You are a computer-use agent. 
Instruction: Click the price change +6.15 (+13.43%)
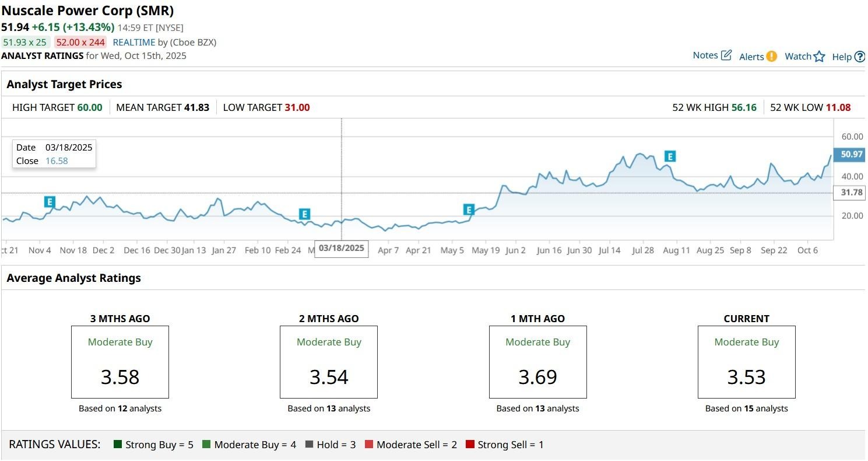click(x=73, y=27)
